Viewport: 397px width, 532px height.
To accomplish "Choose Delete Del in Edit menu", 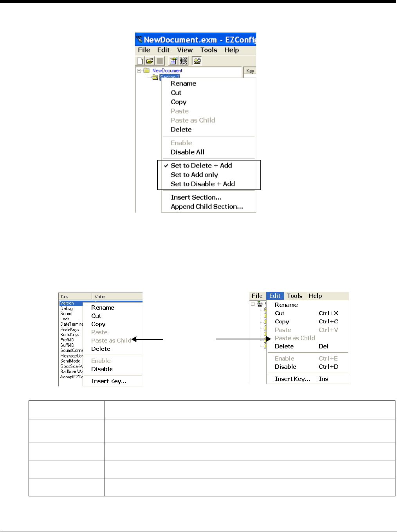I will (307, 346).
